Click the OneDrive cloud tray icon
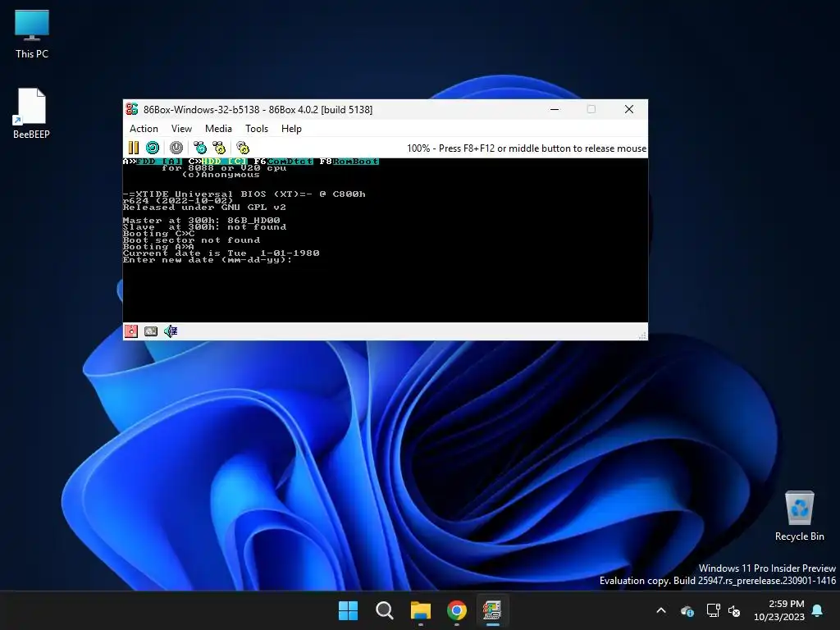This screenshot has height=630, width=840. (687, 610)
